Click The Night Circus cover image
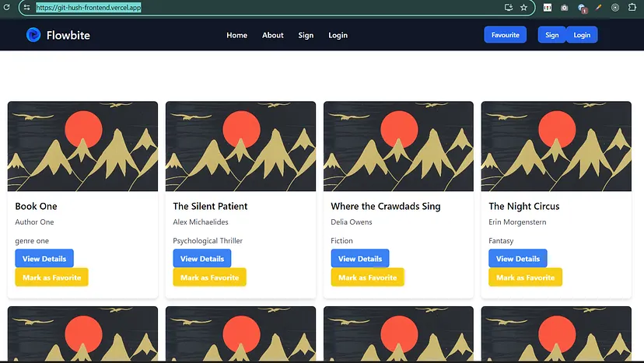Viewport: 644px width, 363px height. pyautogui.click(x=556, y=146)
